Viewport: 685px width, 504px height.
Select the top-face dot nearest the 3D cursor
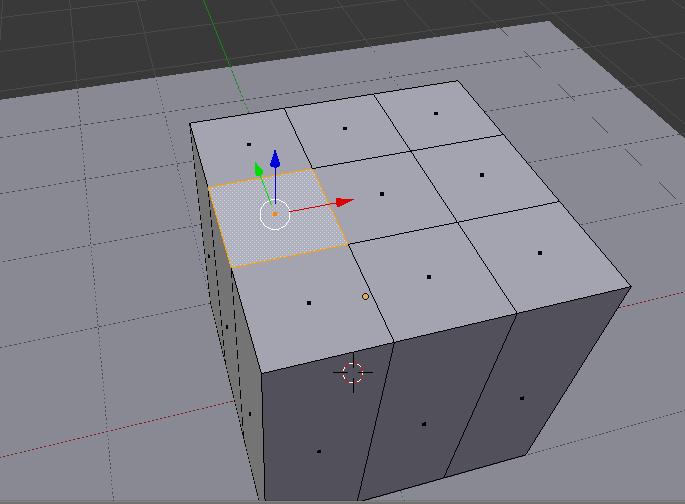pos(309,303)
